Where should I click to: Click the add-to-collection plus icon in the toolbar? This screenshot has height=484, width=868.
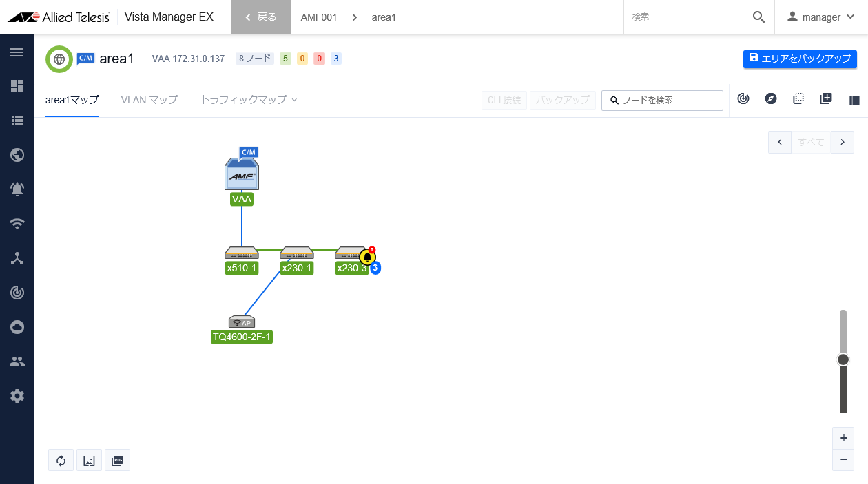tap(826, 99)
